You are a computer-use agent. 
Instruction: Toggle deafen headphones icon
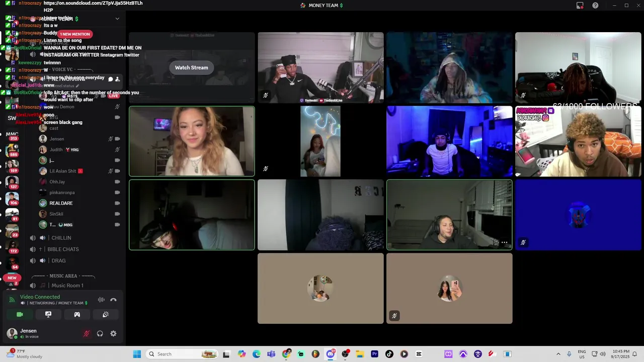tap(100, 333)
